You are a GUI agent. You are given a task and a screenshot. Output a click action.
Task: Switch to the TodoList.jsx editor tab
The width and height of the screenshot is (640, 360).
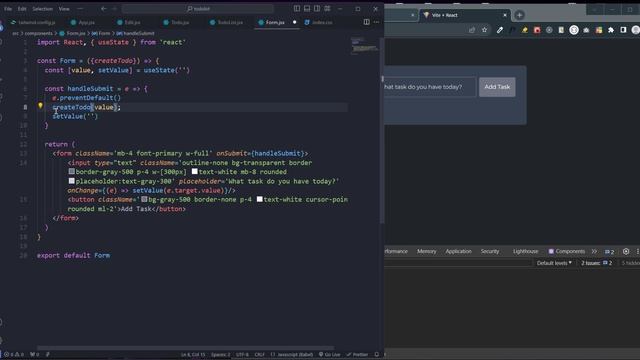click(227, 22)
